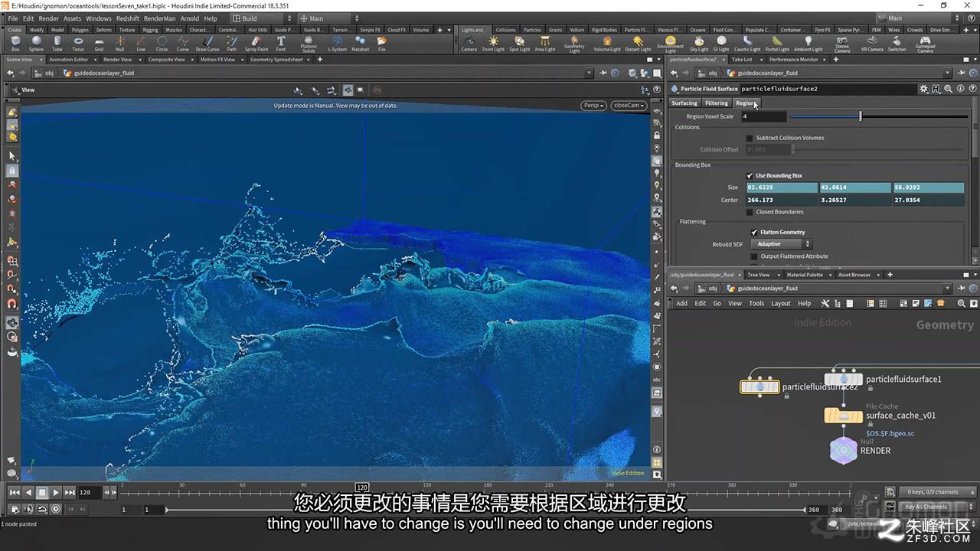The width and height of the screenshot is (980, 551).
Task: Add a Volume Light from shelf
Action: coord(607,44)
